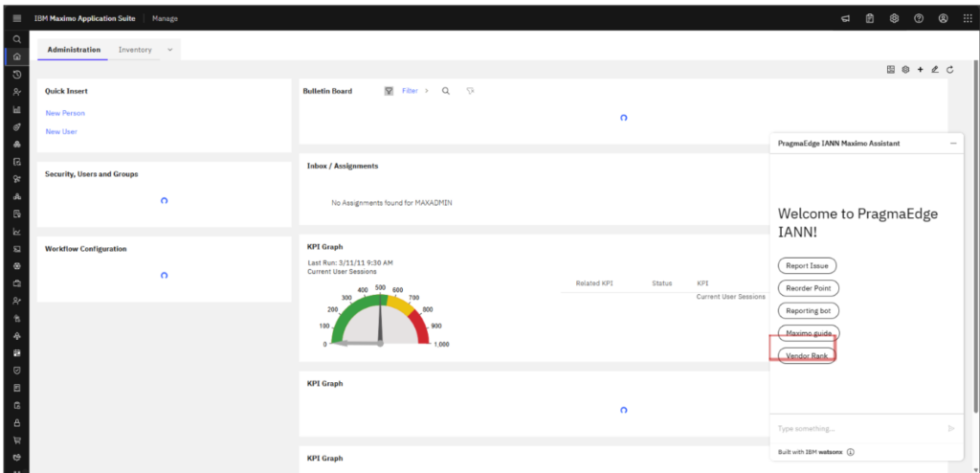Expand the chevron beside the Inventory tab
The image size is (980, 473).
170,50
